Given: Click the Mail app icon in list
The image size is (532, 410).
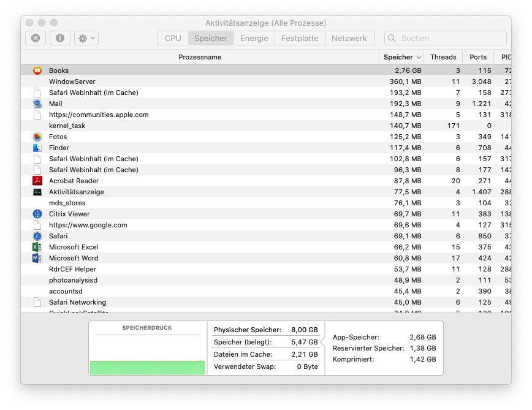Looking at the screenshot, I should [x=37, y=104].
